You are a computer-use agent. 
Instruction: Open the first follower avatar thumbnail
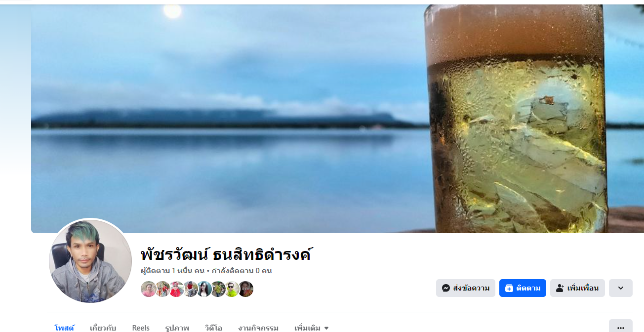[149, 289]
